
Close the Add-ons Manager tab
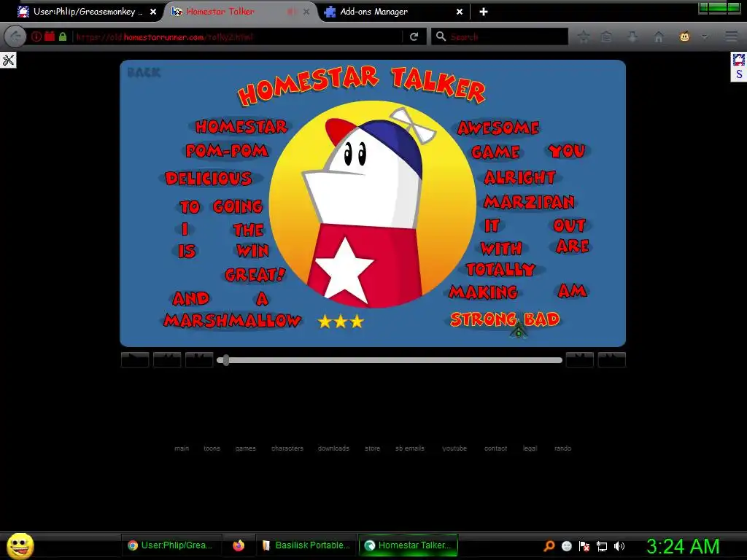(x=460, y=12)
